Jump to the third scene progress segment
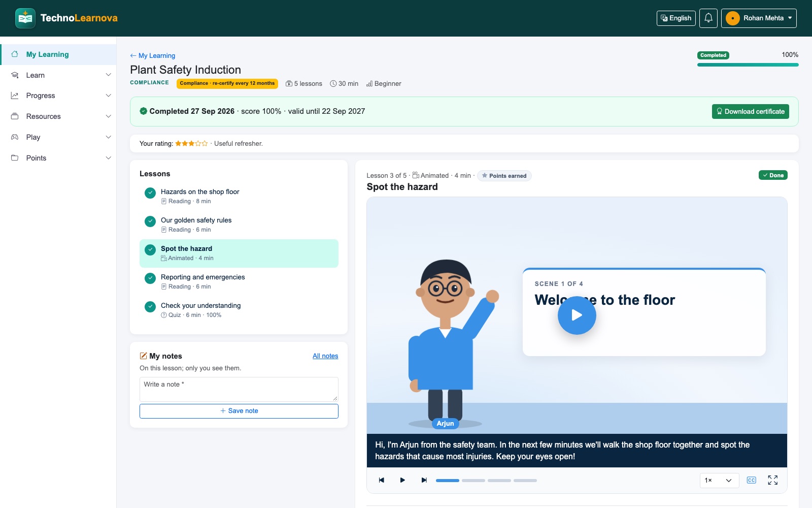The image size is (812, 508). coord(499,480)
